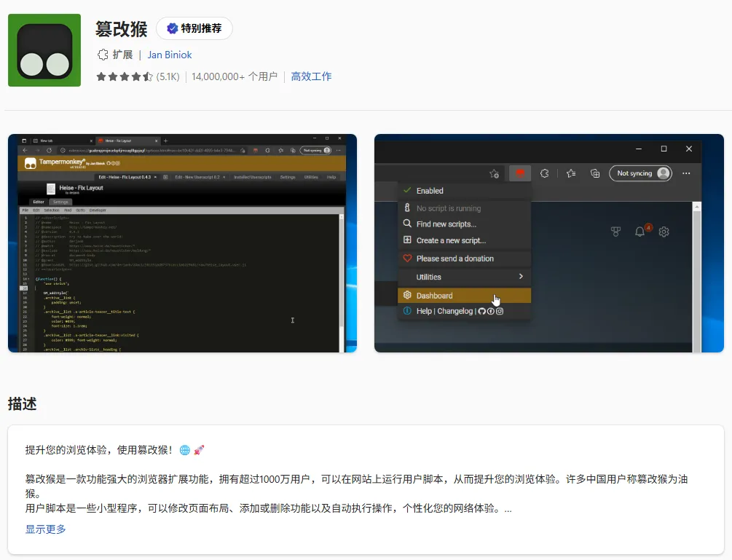This screenshot has width=732, height=560.
Task: Open the Dashboard menu screenshot thumbnail
Action: pos(549,243)
